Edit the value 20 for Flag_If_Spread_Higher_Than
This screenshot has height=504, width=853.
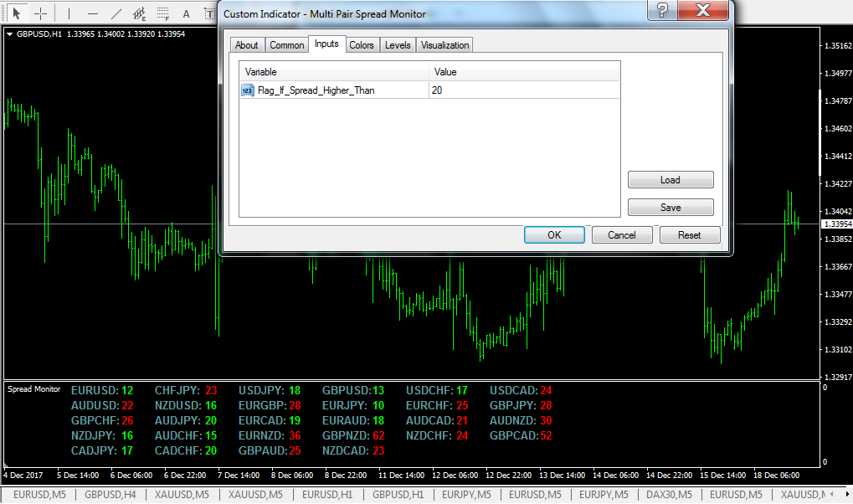coord(524,90)
